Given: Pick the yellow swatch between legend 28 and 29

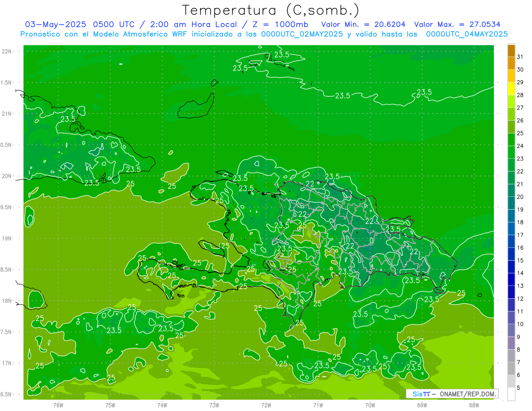Looking at the screenshot, I should [511, 89].
